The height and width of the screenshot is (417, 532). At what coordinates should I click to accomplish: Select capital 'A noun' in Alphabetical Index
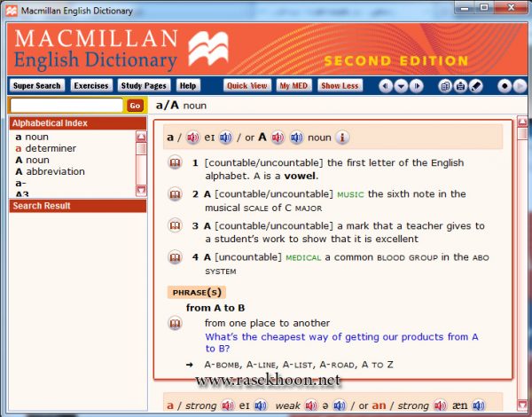click(x=32, y=160)
